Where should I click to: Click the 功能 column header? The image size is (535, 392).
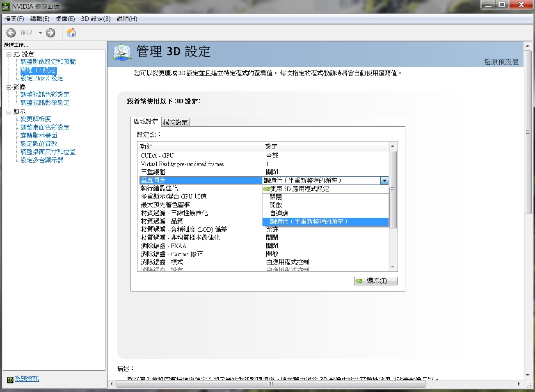tap(200, 146)
